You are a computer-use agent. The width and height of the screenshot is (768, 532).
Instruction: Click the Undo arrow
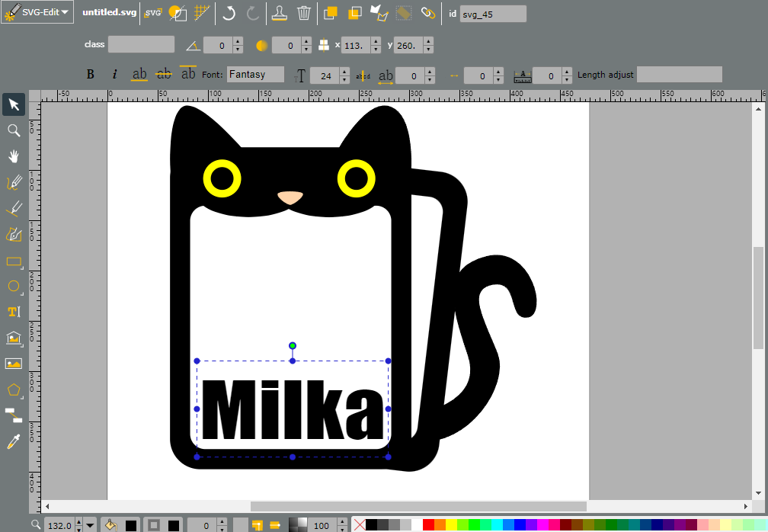coord(229,13)
